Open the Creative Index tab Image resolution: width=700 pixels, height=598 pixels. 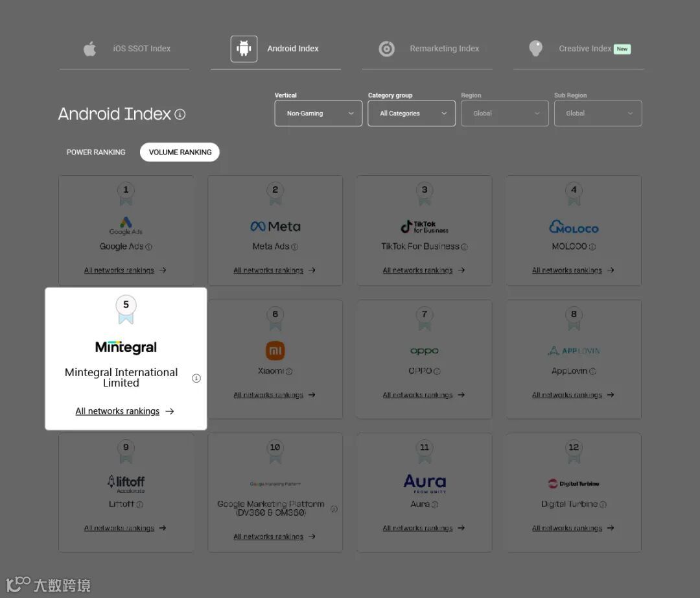pos(579,49)
